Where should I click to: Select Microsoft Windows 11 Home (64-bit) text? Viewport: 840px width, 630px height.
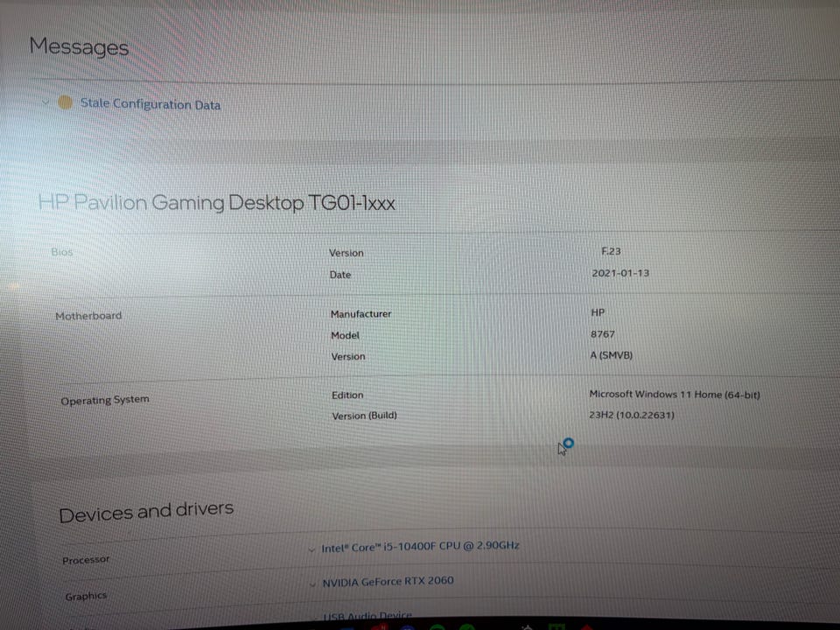pos(675,395)
